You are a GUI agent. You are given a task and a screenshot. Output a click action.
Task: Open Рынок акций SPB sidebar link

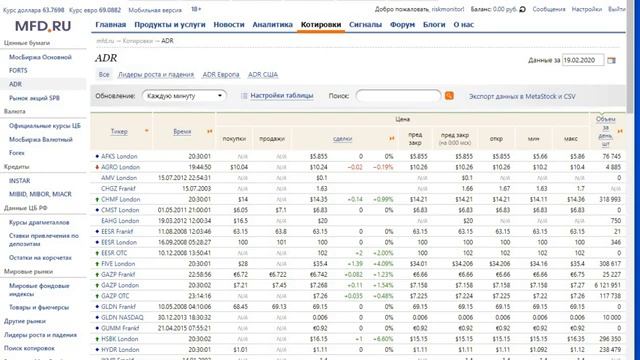[x=34, y=98]
